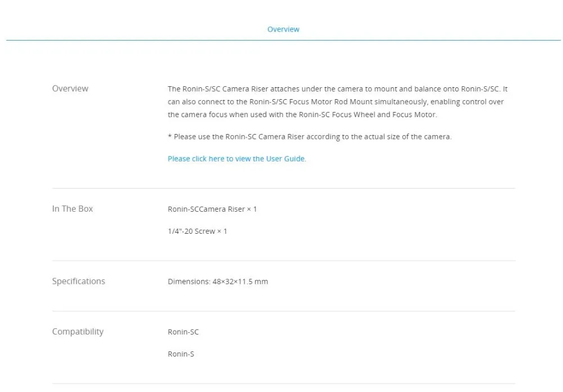
Task: Click the '1/4"-20 Screw × 1' item
Action: pos(198,231)
